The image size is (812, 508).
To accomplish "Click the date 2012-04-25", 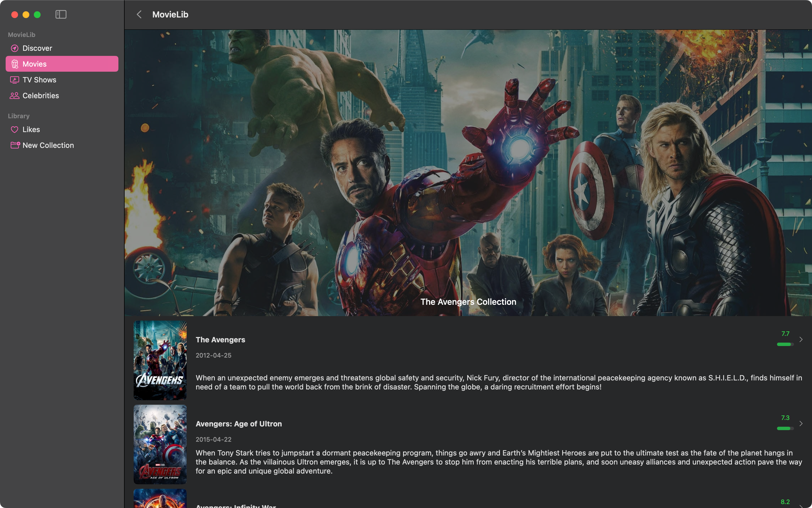I will point(213,356).
